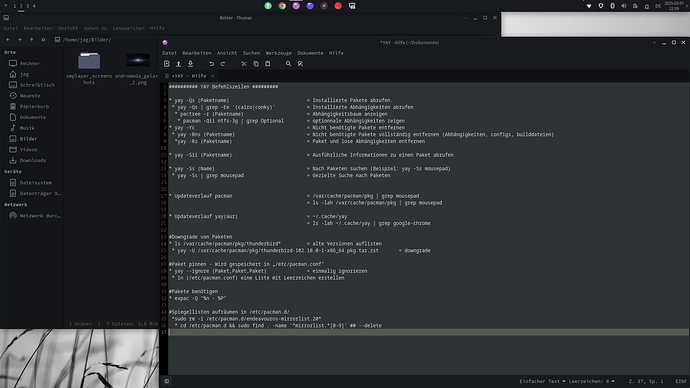Toggle the EINF insert mode indicator
The image size is (690, 388).
(681, 381)
